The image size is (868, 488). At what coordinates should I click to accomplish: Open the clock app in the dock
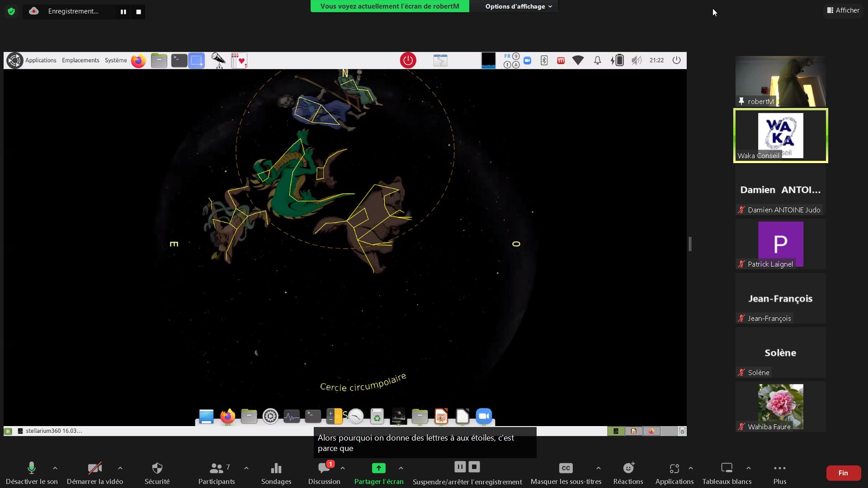tap(356, 416)
